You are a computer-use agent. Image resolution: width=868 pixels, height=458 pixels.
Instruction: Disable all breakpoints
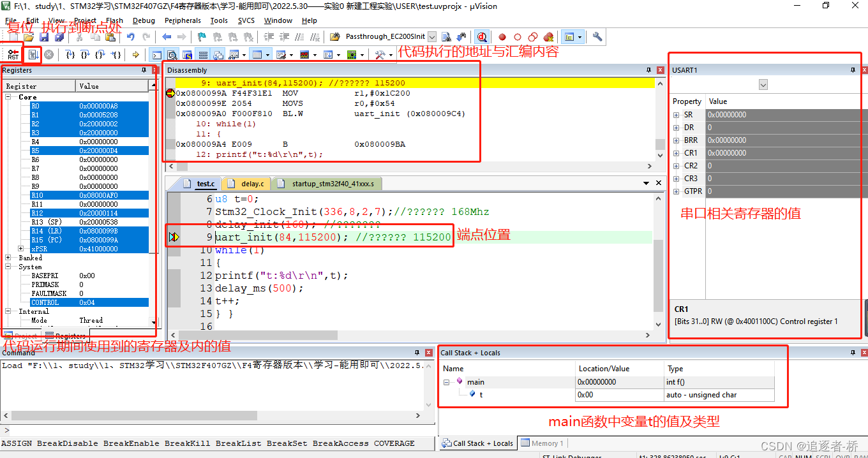click(x=533, y=37)
